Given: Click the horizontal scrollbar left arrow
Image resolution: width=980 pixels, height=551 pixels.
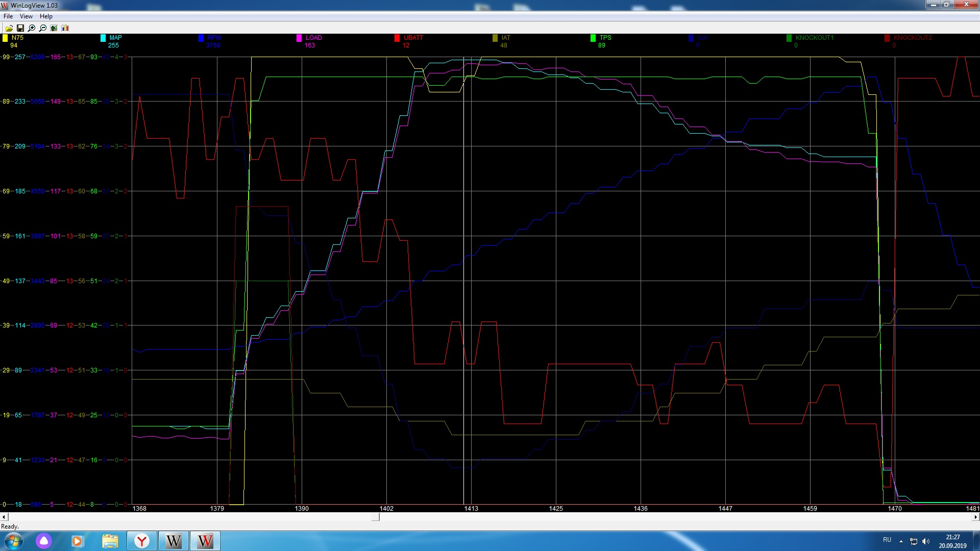Looking at the screenshot, I should (4, 517).
